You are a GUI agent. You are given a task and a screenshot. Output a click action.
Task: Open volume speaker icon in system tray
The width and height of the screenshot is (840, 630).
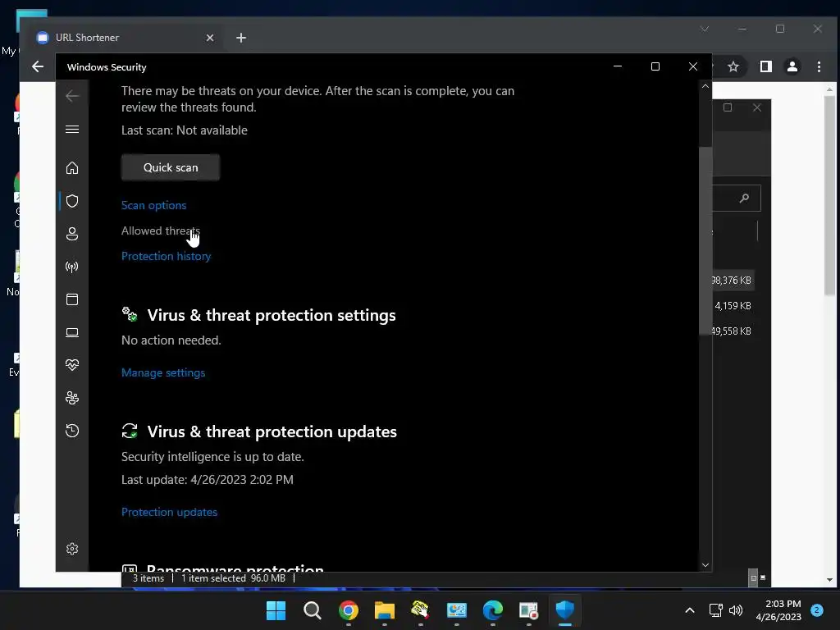tap(736, 610)
